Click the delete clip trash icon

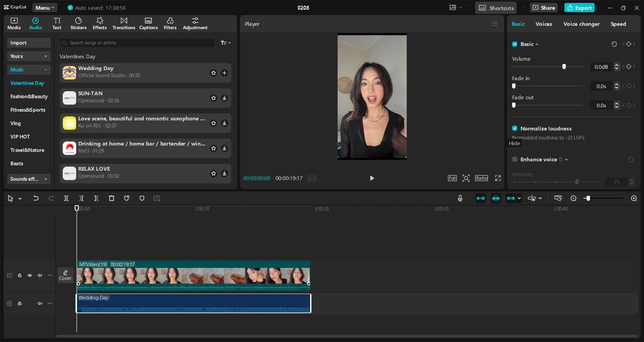coord(111,198)
